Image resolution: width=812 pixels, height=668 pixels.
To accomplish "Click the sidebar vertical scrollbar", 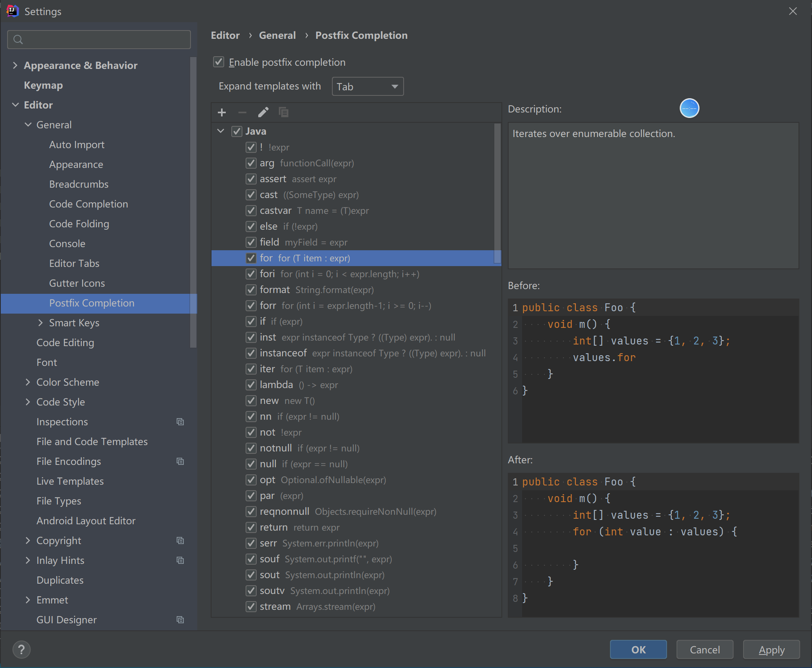I will [193, 202].
